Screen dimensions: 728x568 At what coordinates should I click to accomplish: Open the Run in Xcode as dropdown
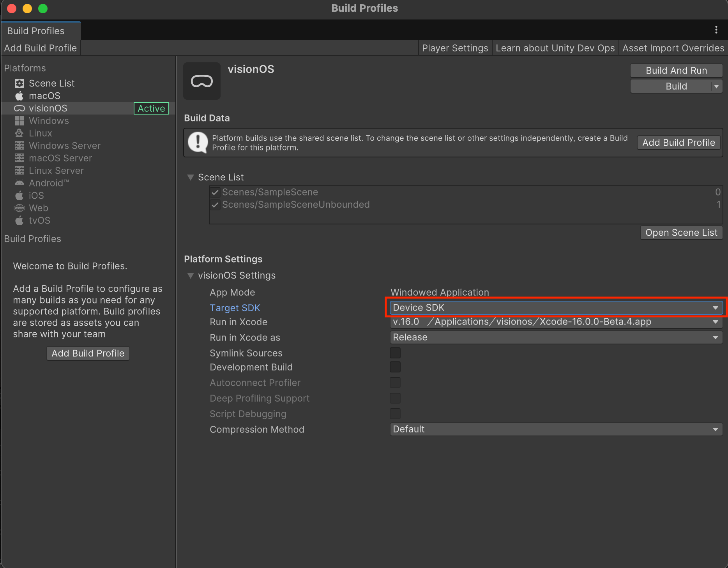pos(556,337)
